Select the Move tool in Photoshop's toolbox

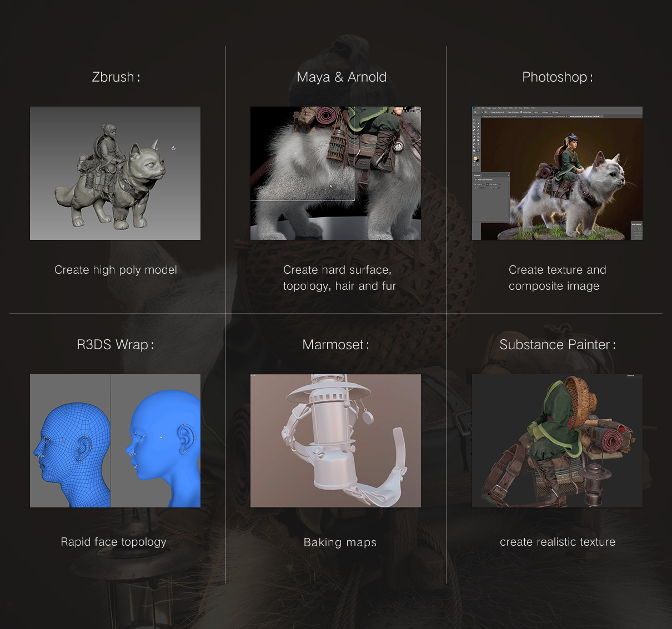tap(474, 120)
